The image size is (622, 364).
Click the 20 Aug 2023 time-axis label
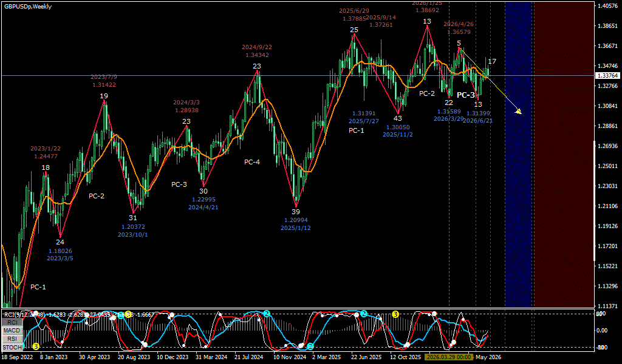134,357
